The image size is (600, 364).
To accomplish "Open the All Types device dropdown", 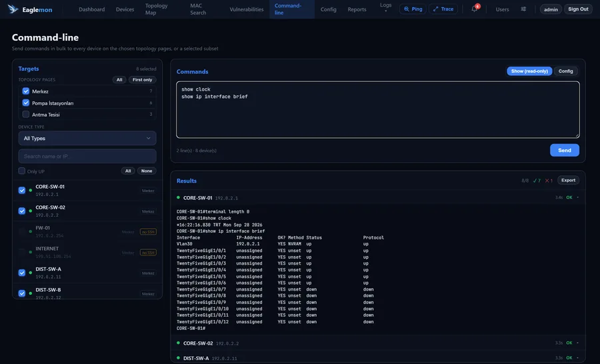I will (87, 138).
